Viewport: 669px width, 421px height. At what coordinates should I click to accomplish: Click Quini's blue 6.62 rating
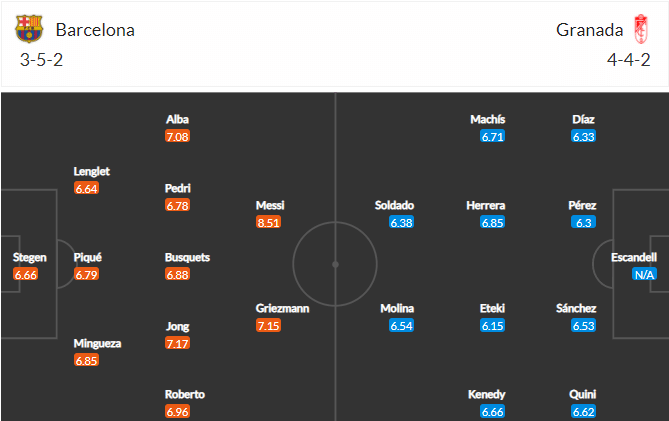click(583, 412)
